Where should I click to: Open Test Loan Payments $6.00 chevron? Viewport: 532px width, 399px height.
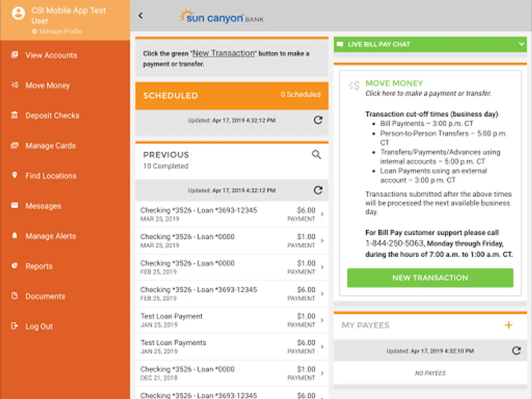pyautogui.click(x=322, y=347)
